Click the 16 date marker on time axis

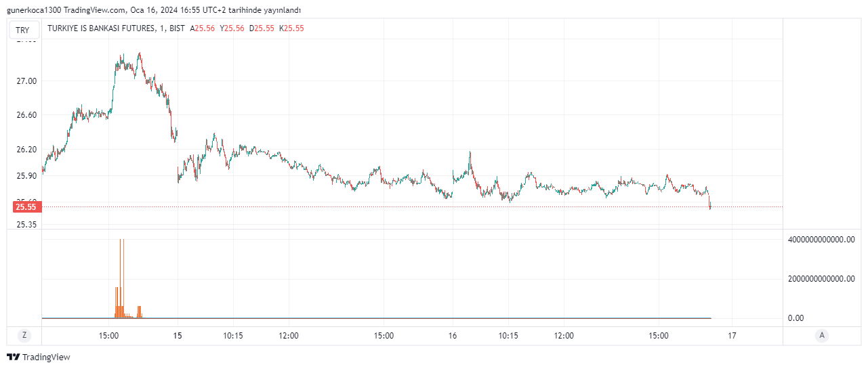(453, 335)
